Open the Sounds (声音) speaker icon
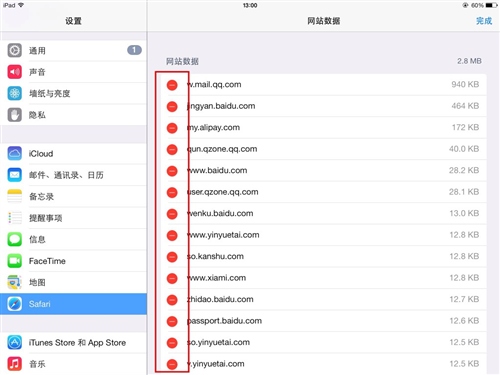500x375 pixels. (15, 72)
